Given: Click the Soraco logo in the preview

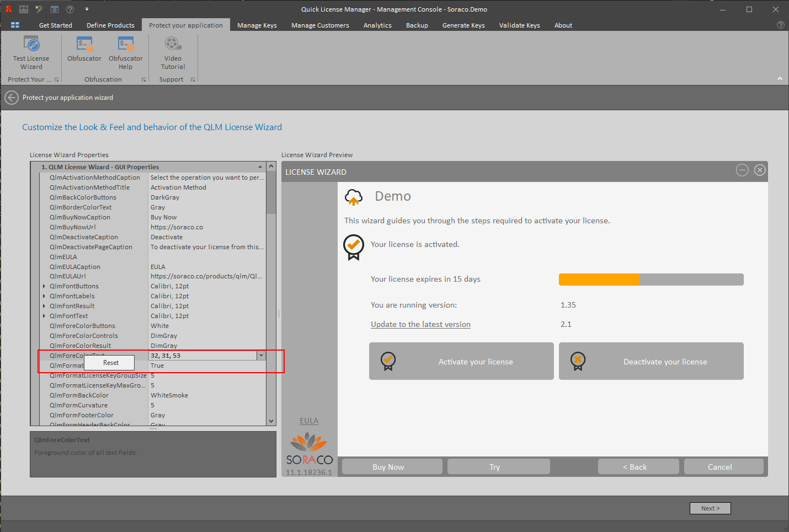Looking at the screenshot, I should pos(309,449).
